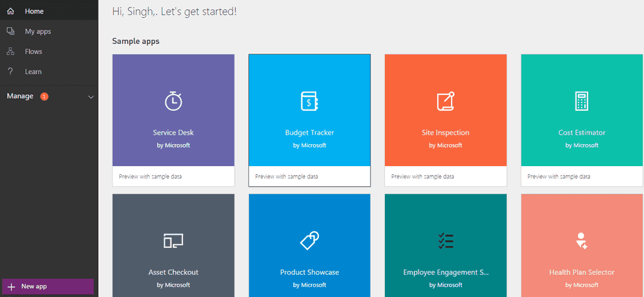Image resolution: width=644 pixels, height=297 pixels.
Task: Preview Site Inspection with sample data
Action: pyautogui.click(x=423, y=177)
